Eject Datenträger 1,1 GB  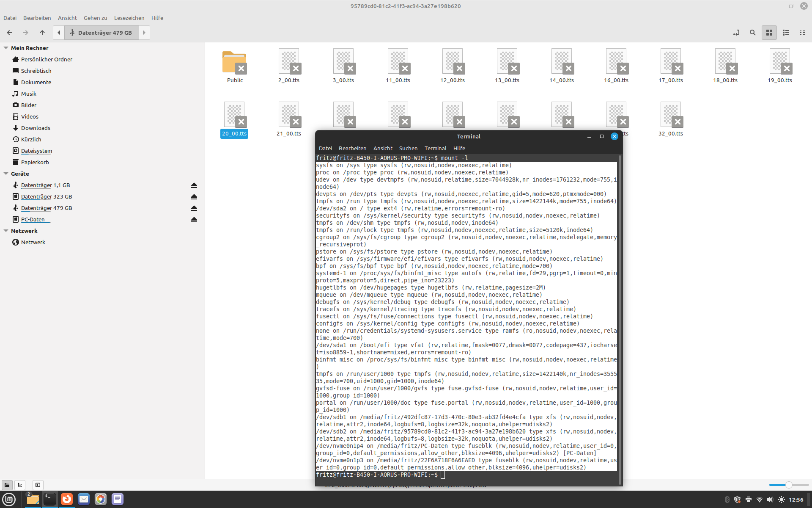(x=194, y=185)
